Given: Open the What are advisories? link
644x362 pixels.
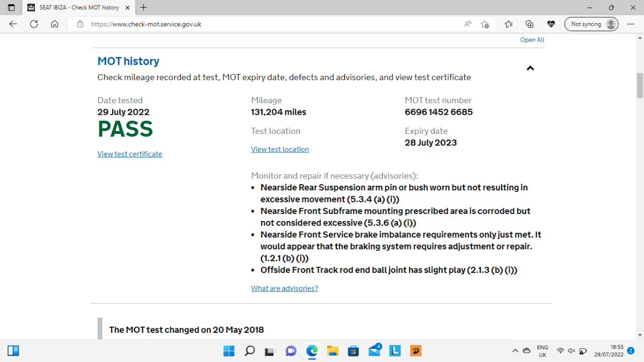Looking at the screenshot, I should pyautogui.click(x=284, y=288).
